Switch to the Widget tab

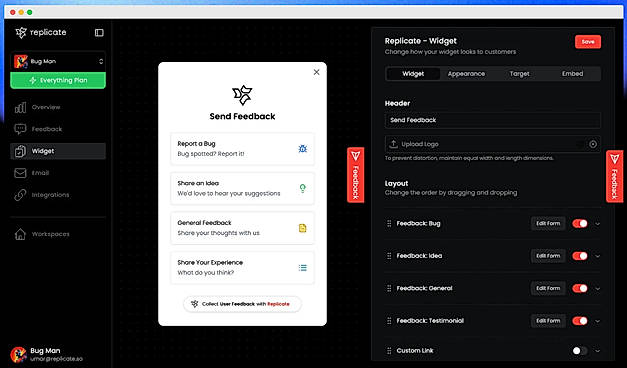tap(413, 74)
